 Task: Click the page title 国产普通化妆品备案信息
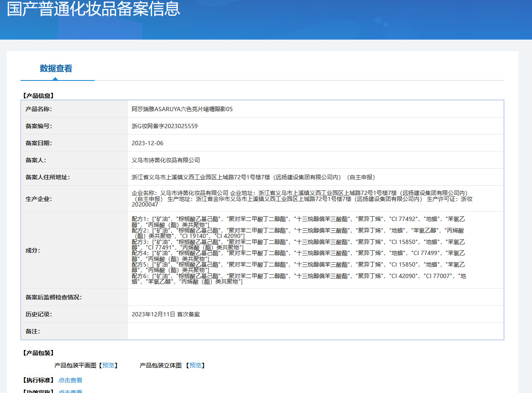click(x=93, y=9)
